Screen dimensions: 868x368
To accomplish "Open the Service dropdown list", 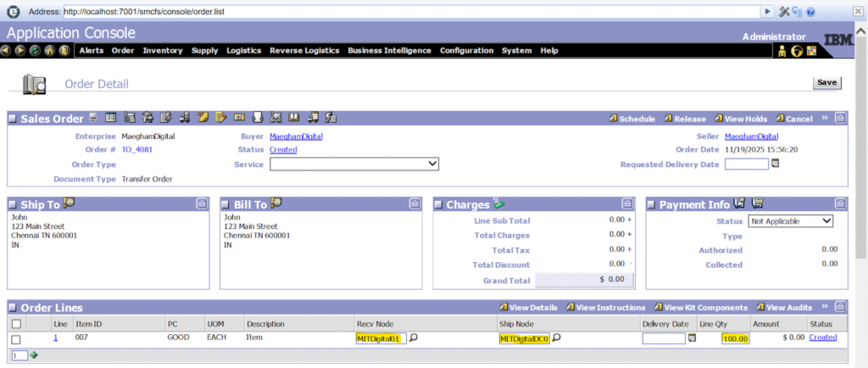I will pos(353,164).
